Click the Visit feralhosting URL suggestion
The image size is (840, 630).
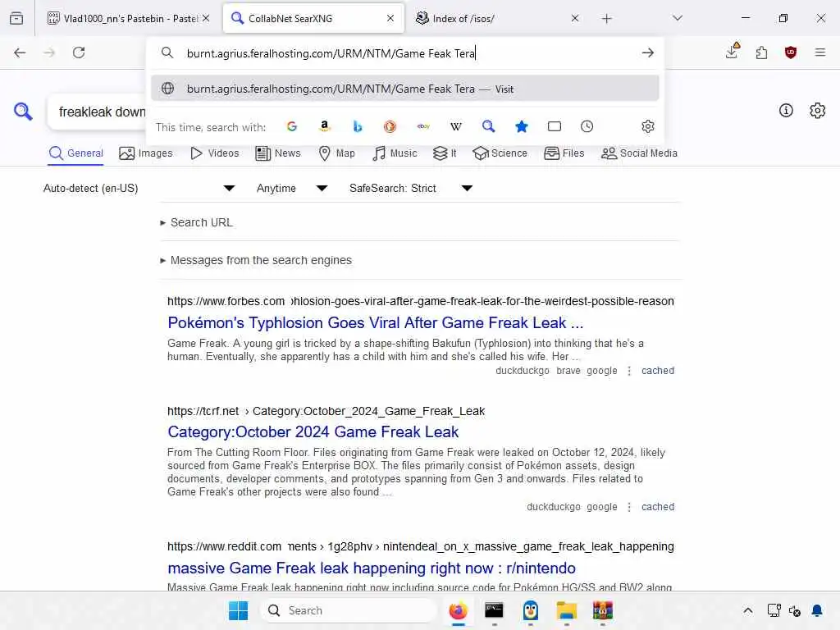point(404,89)
